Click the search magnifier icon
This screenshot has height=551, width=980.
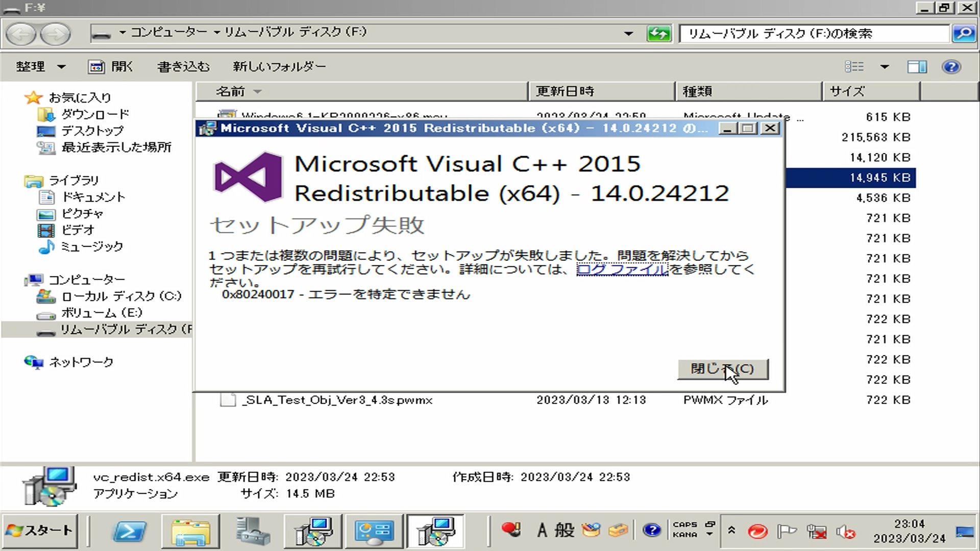[964, 34]
